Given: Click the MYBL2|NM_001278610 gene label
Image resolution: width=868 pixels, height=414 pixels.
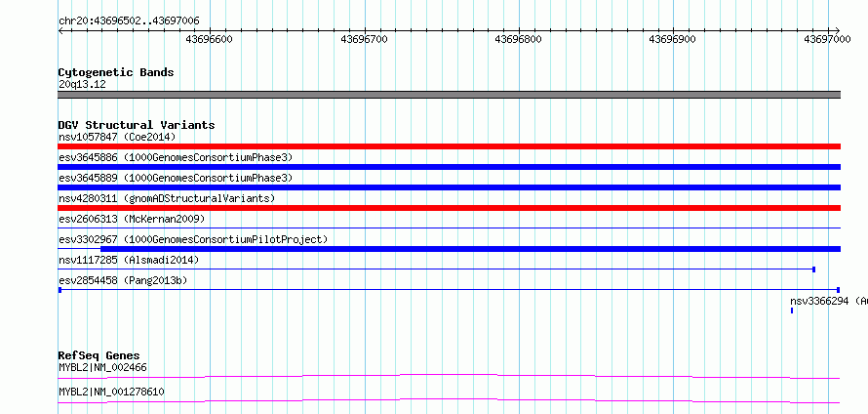Looking at the screenshot, I should point(111,392).
